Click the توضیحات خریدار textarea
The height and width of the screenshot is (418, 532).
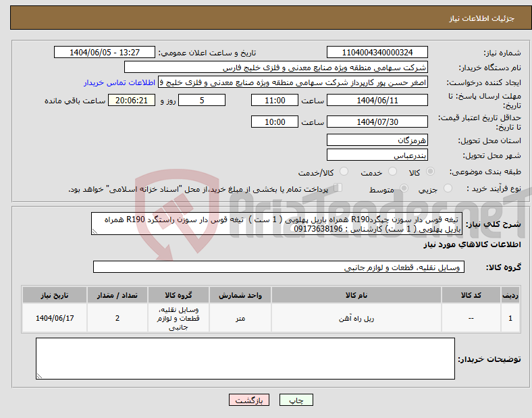pos(245,359)
